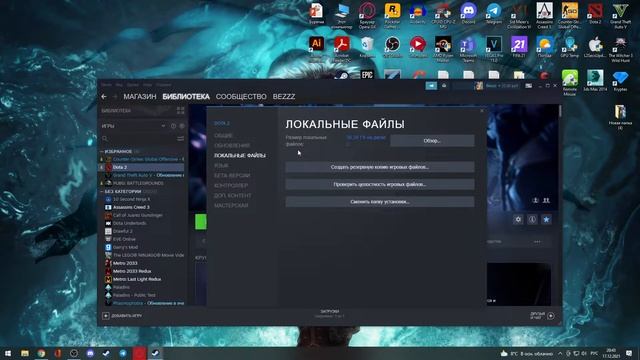The height and width of the screenshot is (360, 640).
Task: Select Dota Underlords in library list
Action: [142, 223]
